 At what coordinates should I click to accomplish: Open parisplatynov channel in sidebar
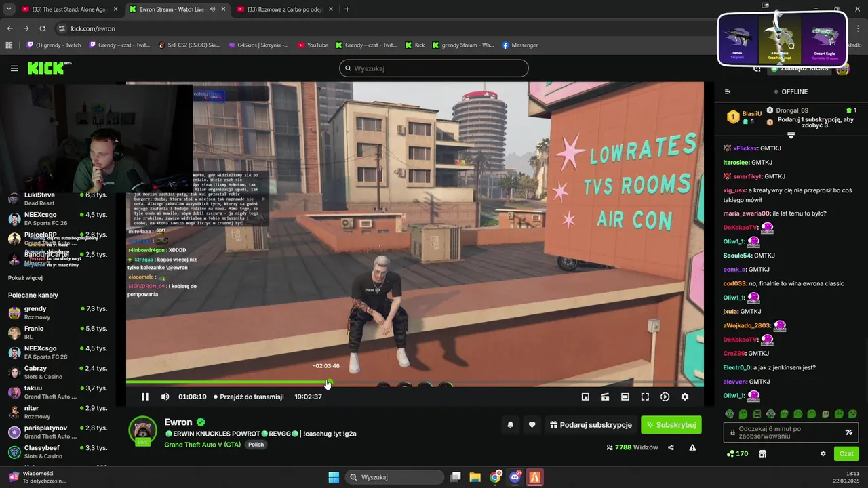click(x=58, y=432)
